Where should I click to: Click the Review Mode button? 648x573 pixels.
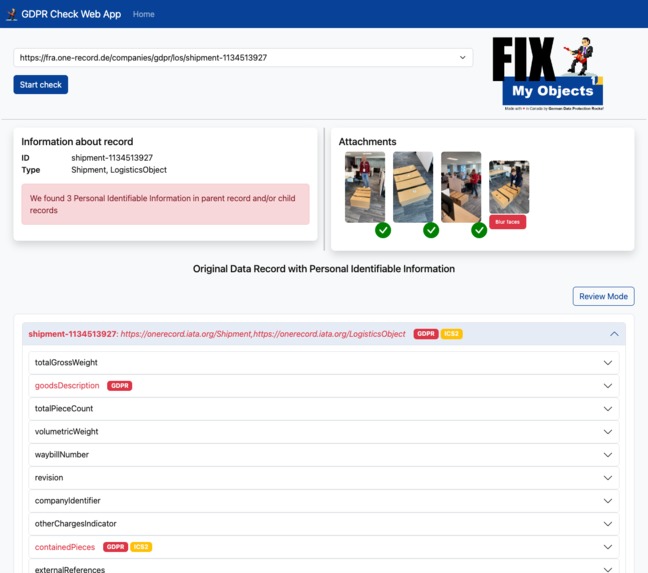coord(603,296)
